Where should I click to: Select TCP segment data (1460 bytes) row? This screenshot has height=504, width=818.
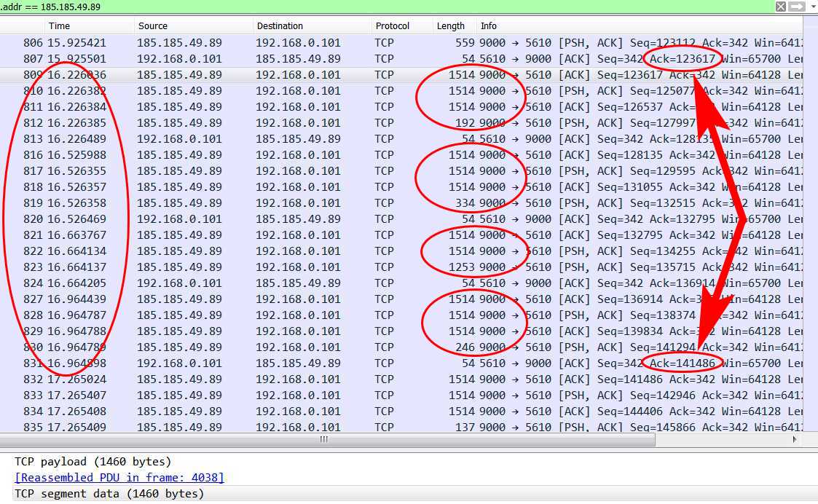[x=109, y=494]
